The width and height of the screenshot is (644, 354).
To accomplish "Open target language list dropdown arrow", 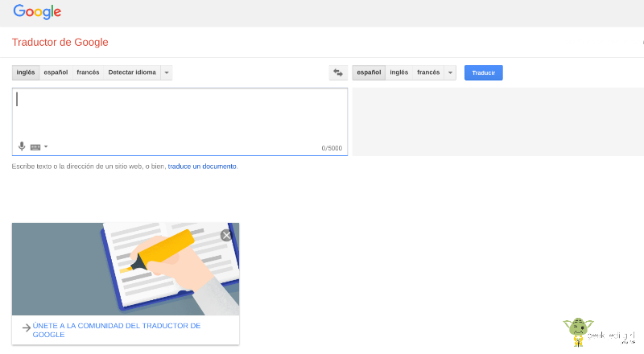I will click(450, 72).
